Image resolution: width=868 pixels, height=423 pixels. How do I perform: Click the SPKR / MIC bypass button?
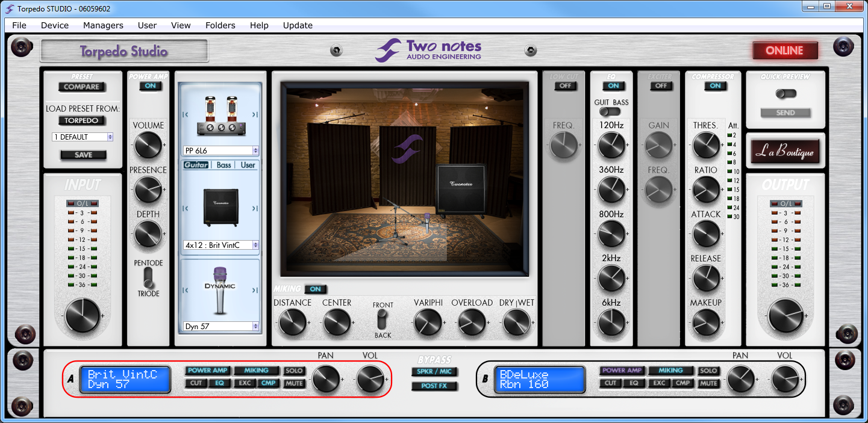tap(435, 371)
